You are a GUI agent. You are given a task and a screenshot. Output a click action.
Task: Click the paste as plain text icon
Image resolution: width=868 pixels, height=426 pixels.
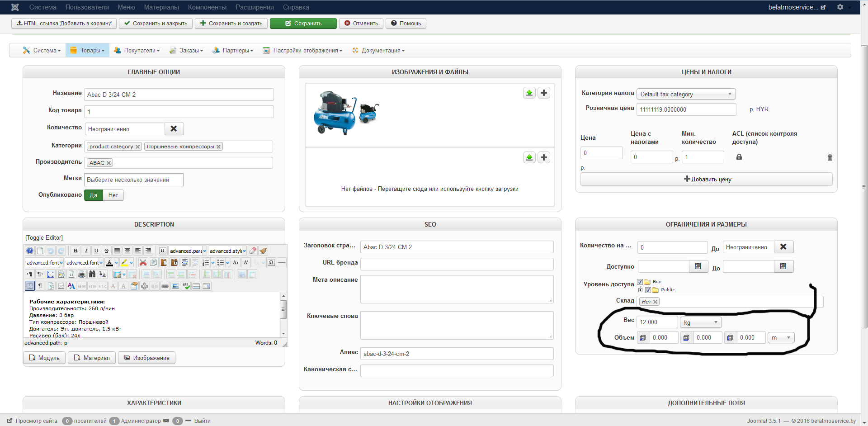(174, 263)
